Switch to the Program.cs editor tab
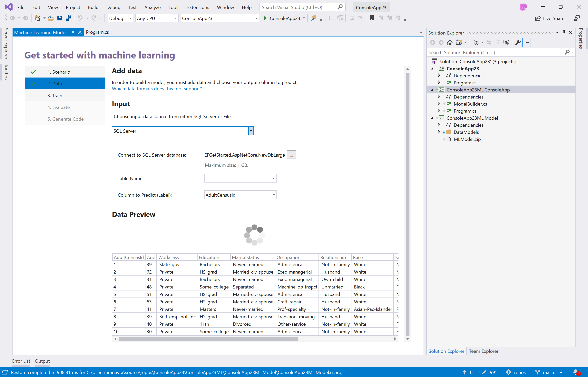 coord(97,32)
